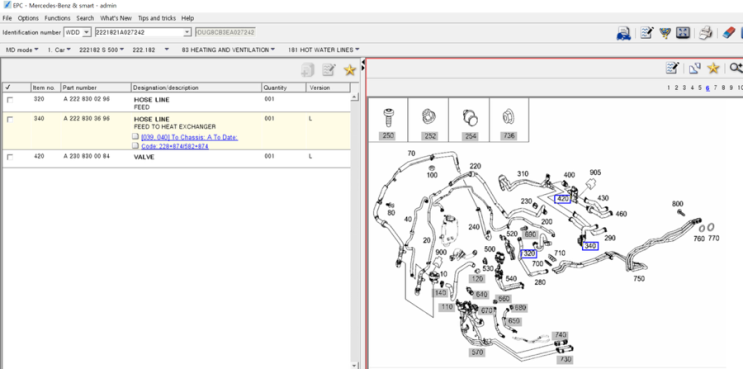Image resolution: width=743 pixels, height=369 pixels.
Task: Open the Help menu
Action: (188, 18)
